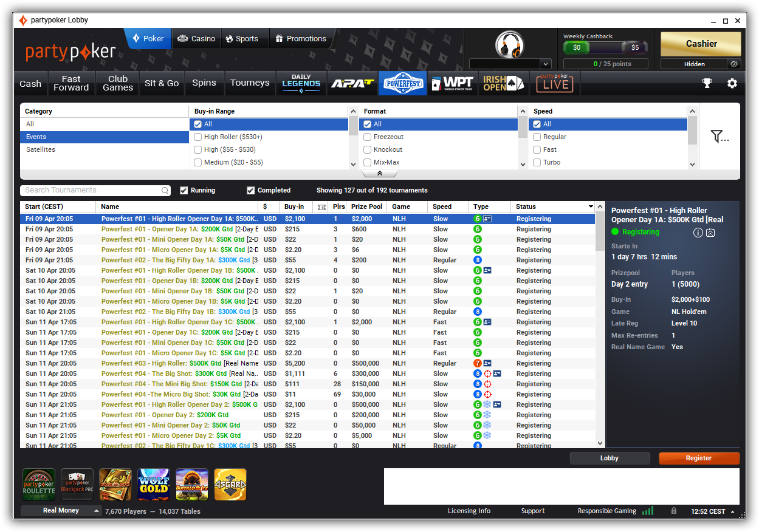This screenshot has height=532, width=759.
Task: Open the settings gear icon
Action: pyautogui.click(x=732, y=83)
